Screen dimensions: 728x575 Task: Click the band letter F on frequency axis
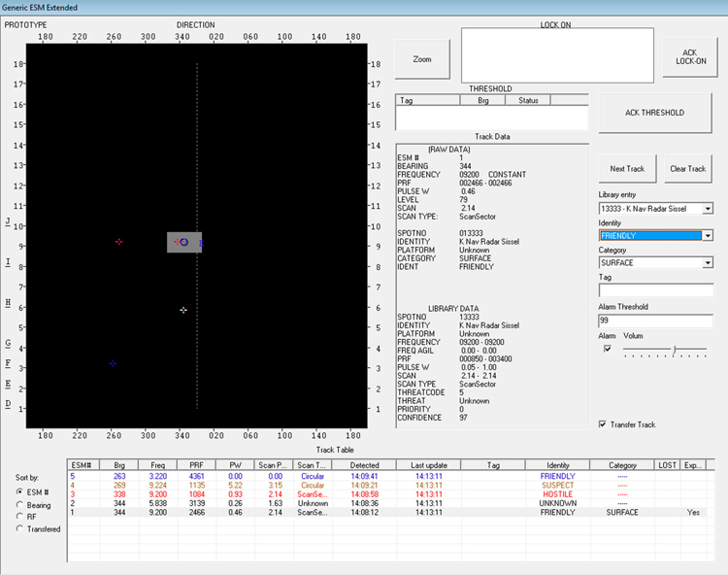coord(8,364)
